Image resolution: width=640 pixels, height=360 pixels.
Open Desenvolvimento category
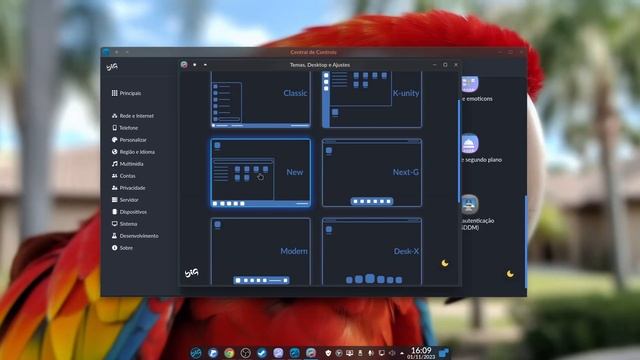[135, 236]
